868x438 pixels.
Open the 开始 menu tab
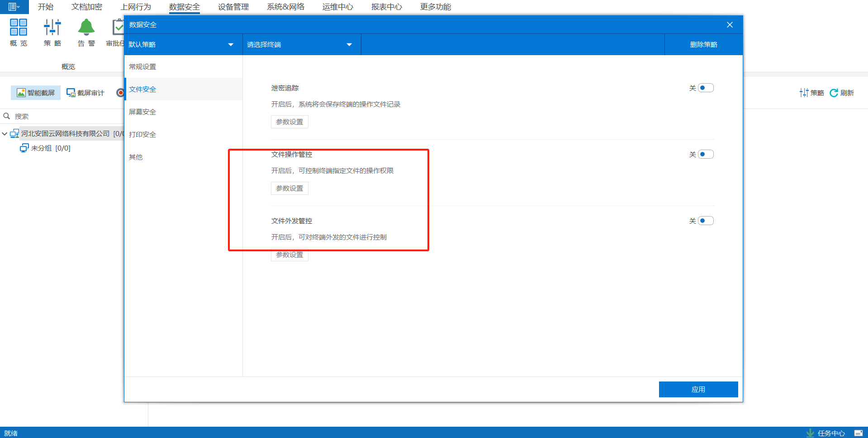(46, 7)
